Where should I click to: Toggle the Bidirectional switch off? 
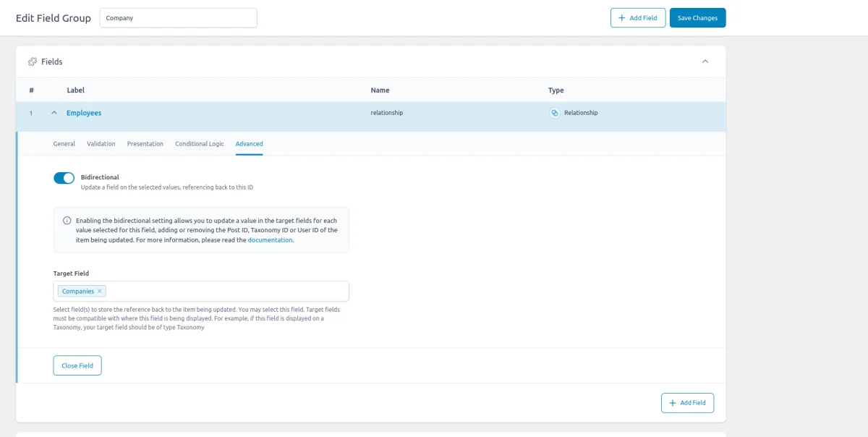coord(64,178)
